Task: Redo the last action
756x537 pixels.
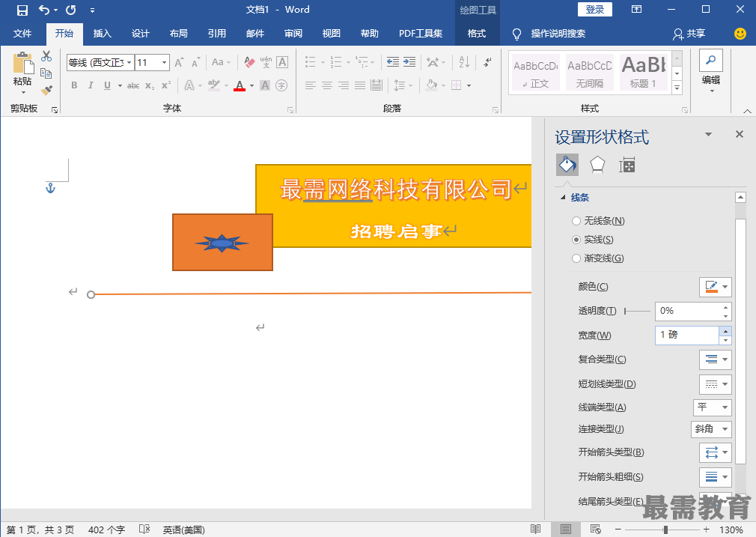Action: click(71, 10)
